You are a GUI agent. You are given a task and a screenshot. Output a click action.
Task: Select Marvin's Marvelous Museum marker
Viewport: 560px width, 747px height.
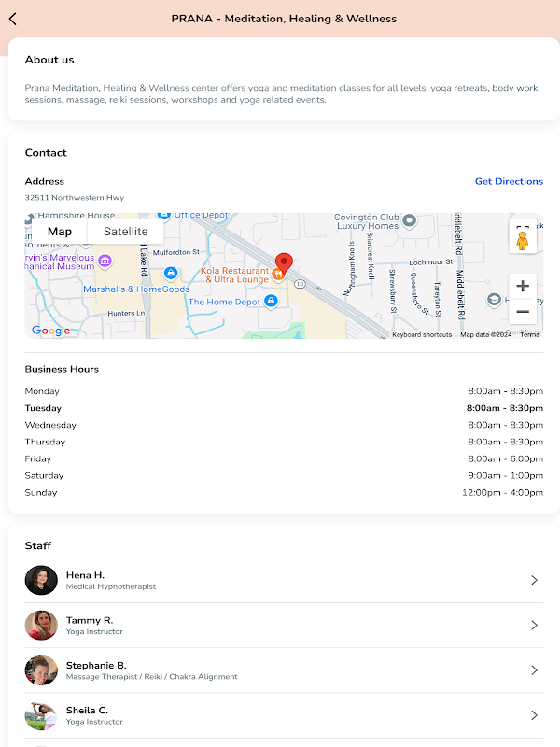105,261
